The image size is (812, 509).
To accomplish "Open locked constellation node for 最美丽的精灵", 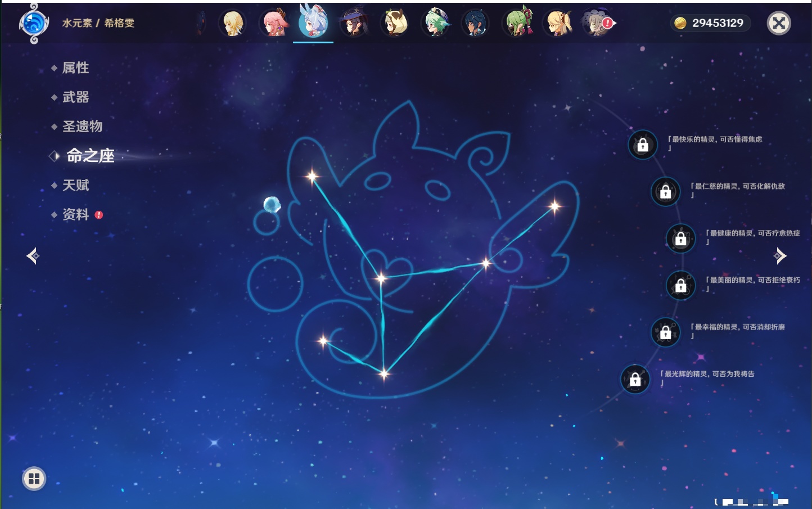I will [x=681, y=285].
